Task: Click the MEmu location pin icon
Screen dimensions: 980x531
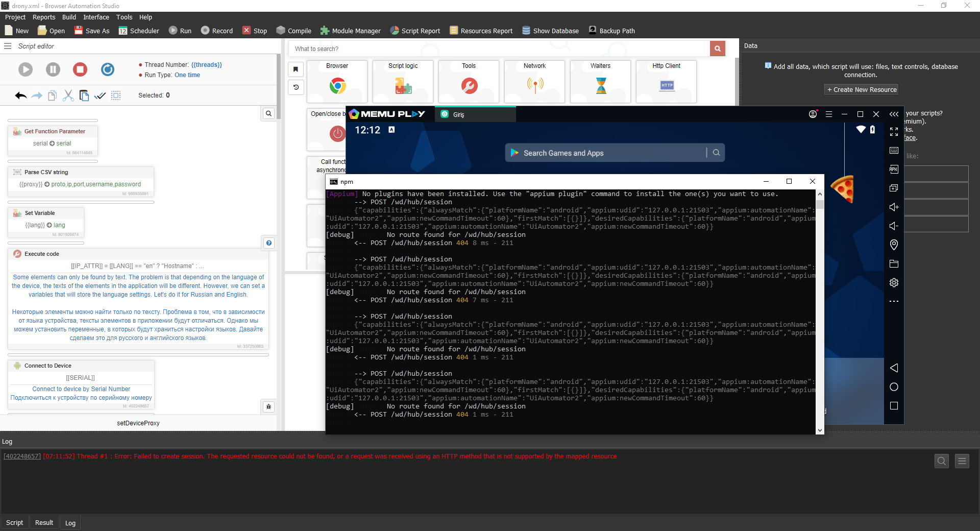Action: click(x=894, y=245)
